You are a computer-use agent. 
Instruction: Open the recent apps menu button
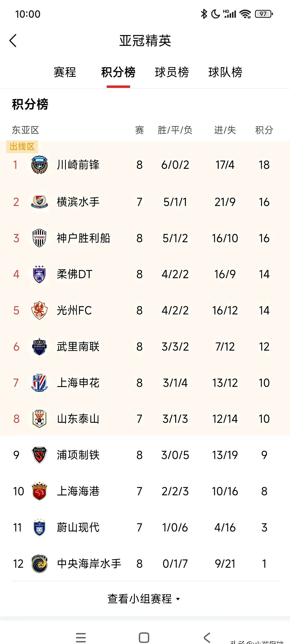point(81,638)
